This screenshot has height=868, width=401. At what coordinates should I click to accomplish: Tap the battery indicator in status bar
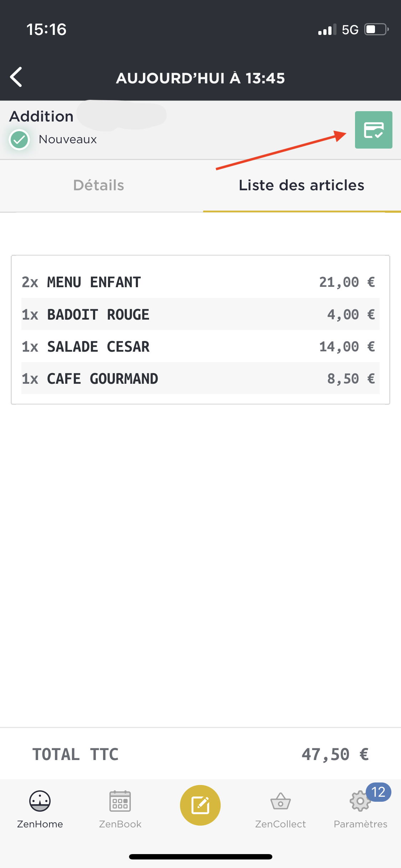376,30
